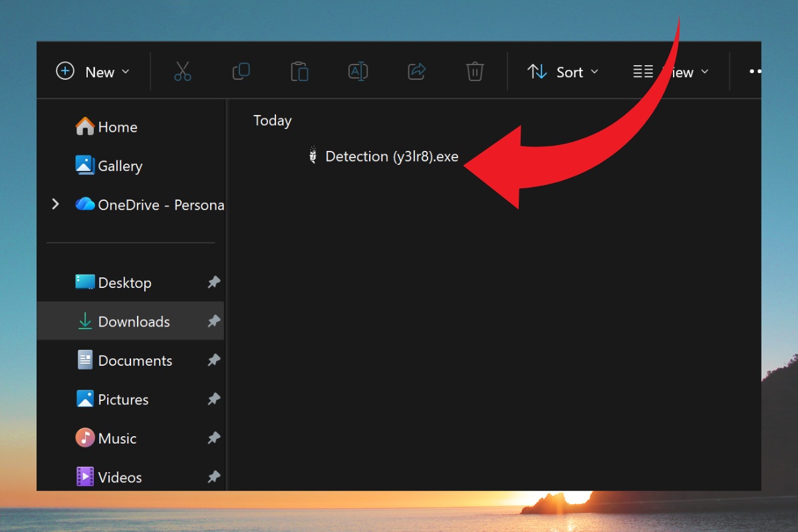Go to Home in the sidebar

click(106, 127)
